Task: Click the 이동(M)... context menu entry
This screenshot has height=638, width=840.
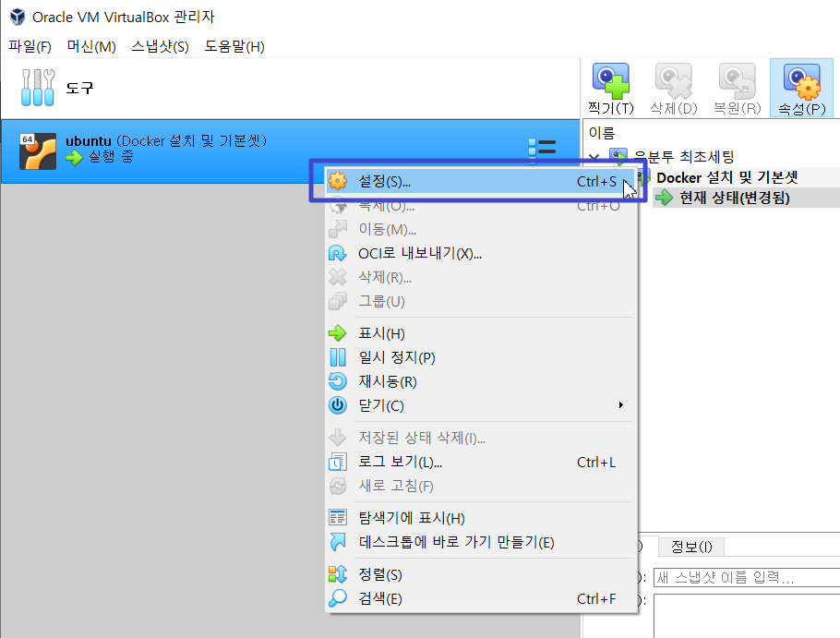Action: (481, 229)
